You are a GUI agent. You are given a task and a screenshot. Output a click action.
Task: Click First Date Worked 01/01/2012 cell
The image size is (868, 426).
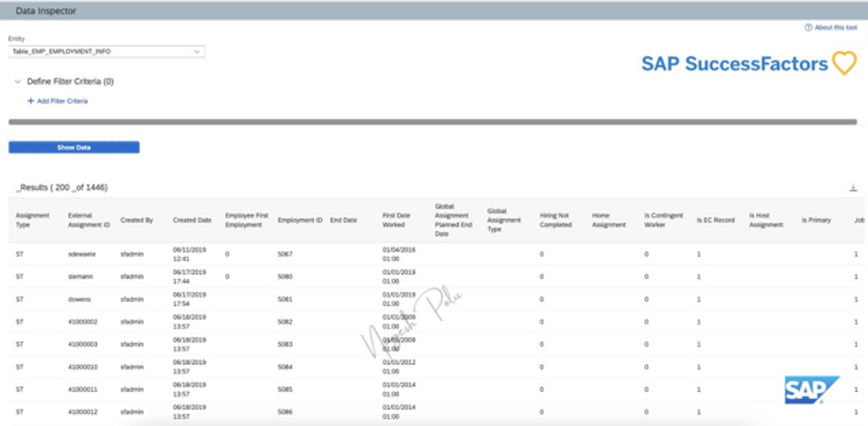pyautogui.click(x=399, y=367)
